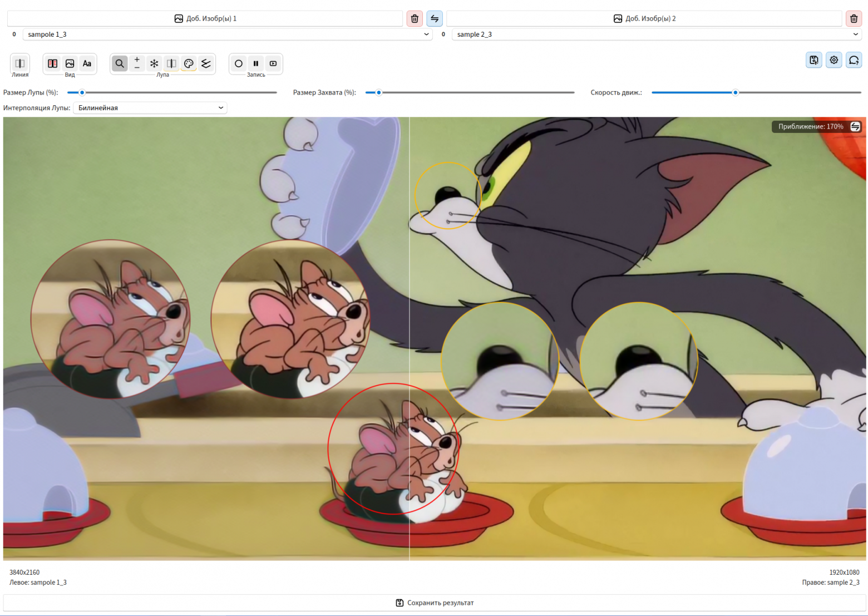Click the side-by-side view layout icon
868x616 pixels.
point(53,63)
